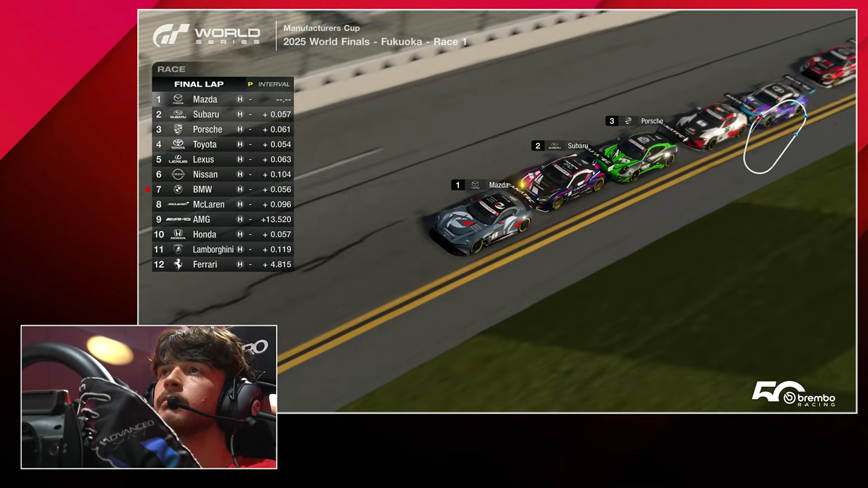The height and width of the screenshot is (488, 868).
Task: Click the Subaru logo in standings
Action: click(178, 115)
